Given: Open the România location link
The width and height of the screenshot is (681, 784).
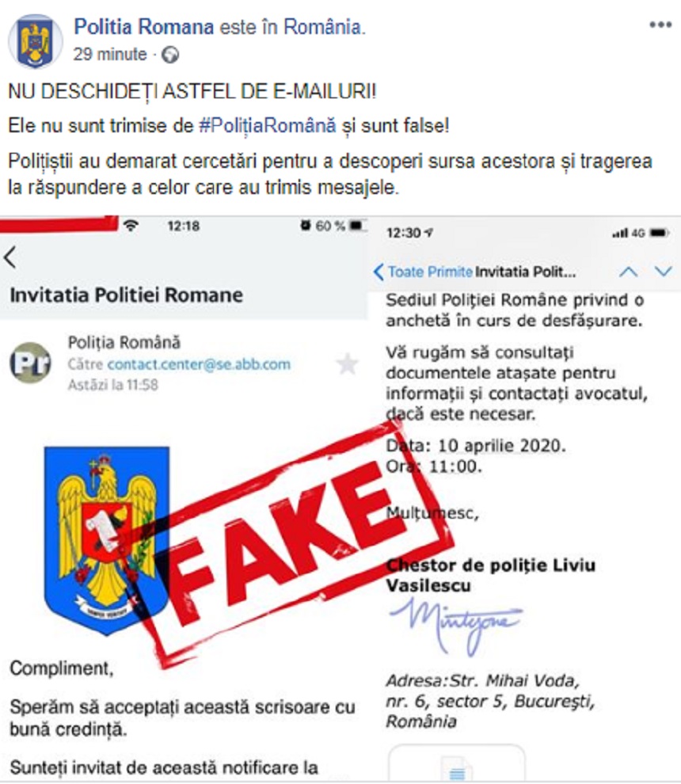Looking at the screenshot, I should (x=322, y=27).
